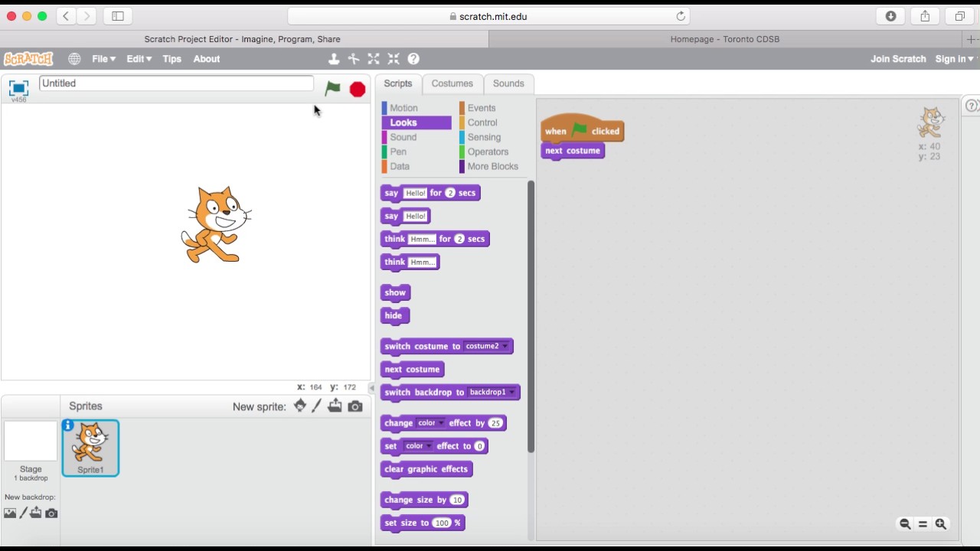Viewport: 980px width, 551px height.
Task: Reload the page in Safari
Action: coord(681,16)
